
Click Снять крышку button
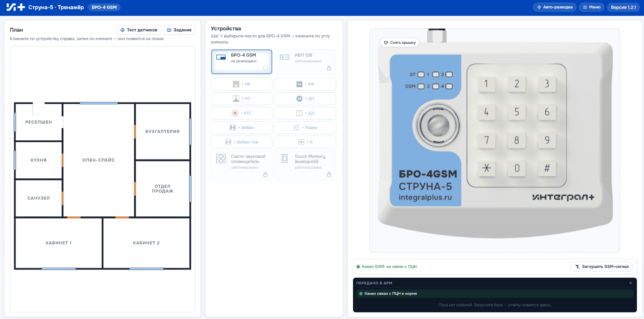pos(400,43)
